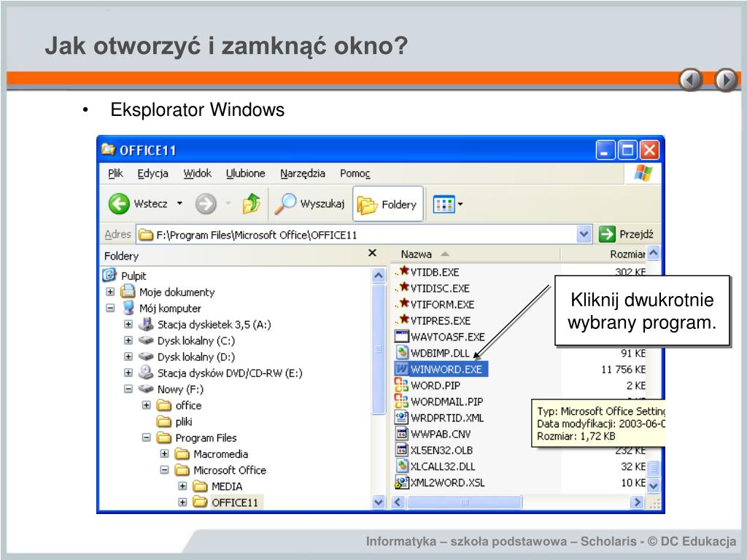Open the Ulubione menu
This screenshot has width=747, height=560.
245,174
